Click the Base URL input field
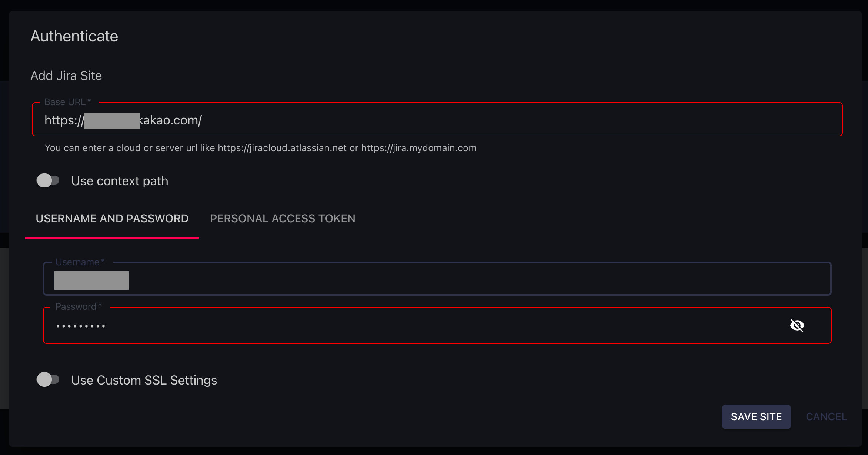Viewport: 868px width, 455px height. tap(437, 120)
